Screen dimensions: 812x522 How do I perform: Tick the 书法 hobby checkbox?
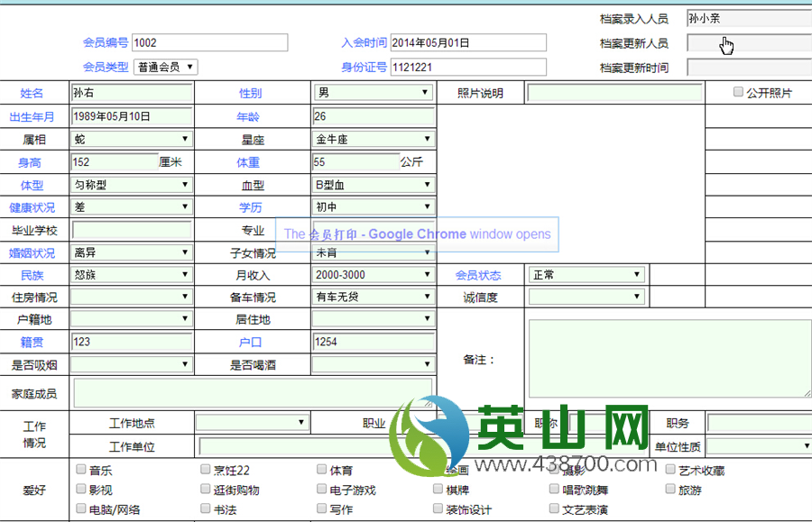click(206, 509)
